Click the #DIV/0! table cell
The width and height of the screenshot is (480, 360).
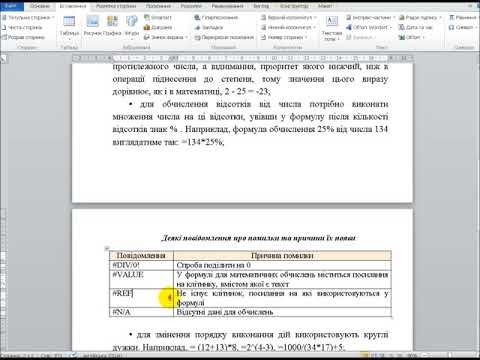click(141, 265)
